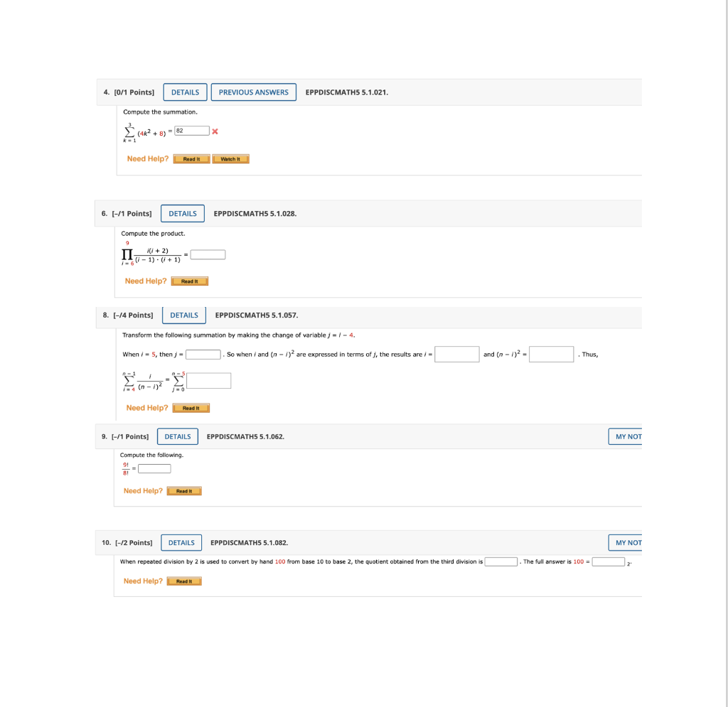Click Need Help on question 8

pyautogui.click(x=146, y=408)
